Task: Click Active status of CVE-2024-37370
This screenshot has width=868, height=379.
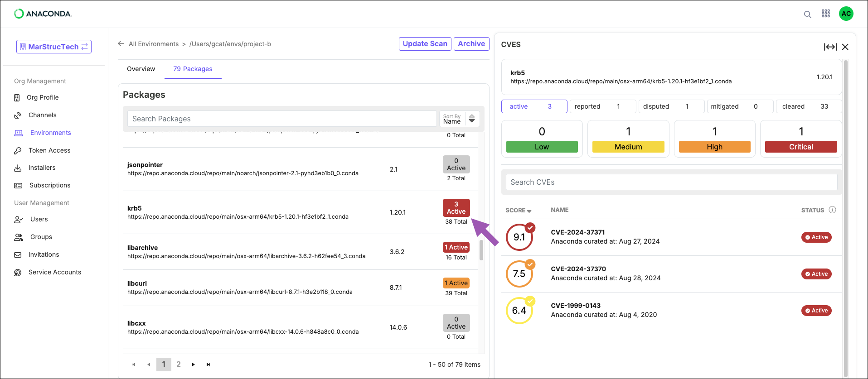Action: pyautogui.click(x=816, y=274)
